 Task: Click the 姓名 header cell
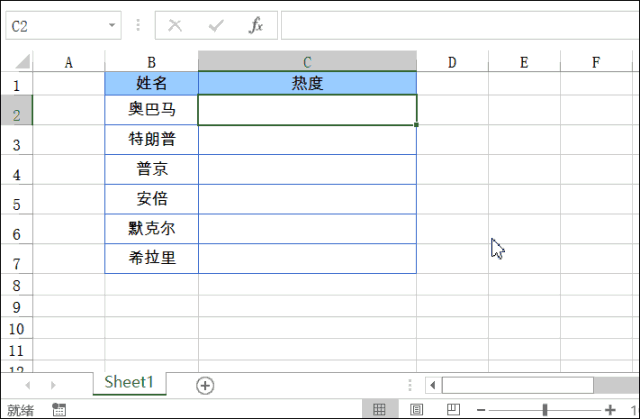[x=151, y=84]
